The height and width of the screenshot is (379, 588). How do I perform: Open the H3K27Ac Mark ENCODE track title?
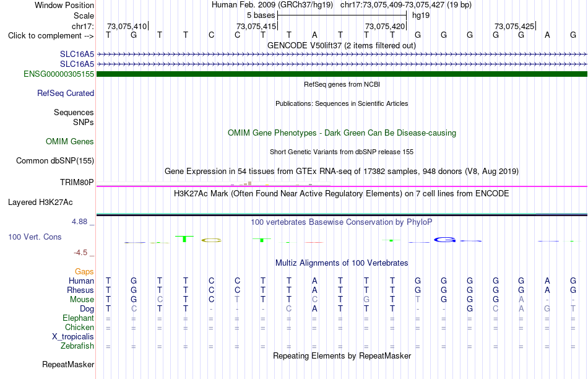[x=342, y=194]
